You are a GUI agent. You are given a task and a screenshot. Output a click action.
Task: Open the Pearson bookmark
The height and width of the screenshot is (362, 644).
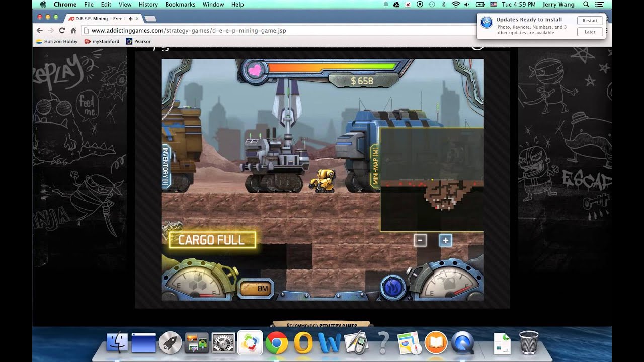coord(139,41)
